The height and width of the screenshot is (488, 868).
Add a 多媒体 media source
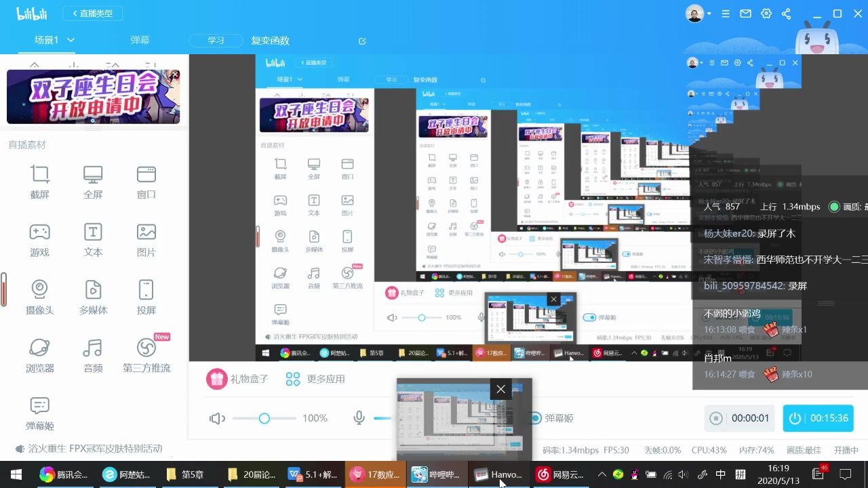(x=93, y=298)
